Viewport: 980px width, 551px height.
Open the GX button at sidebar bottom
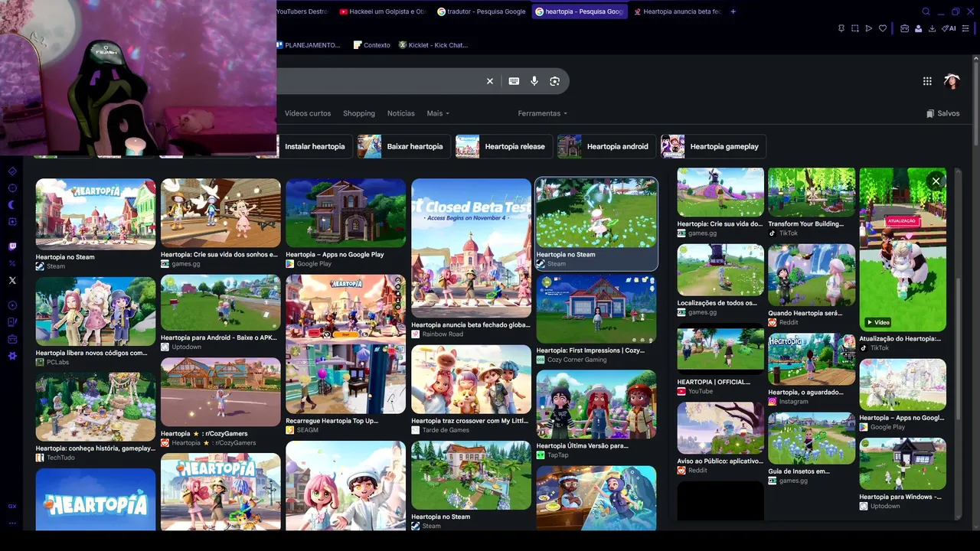pyautogui.click(x=12, y=506)
